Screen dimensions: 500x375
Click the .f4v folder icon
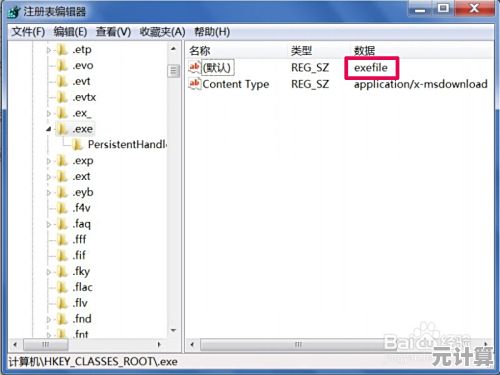click(x=62, y=208)
